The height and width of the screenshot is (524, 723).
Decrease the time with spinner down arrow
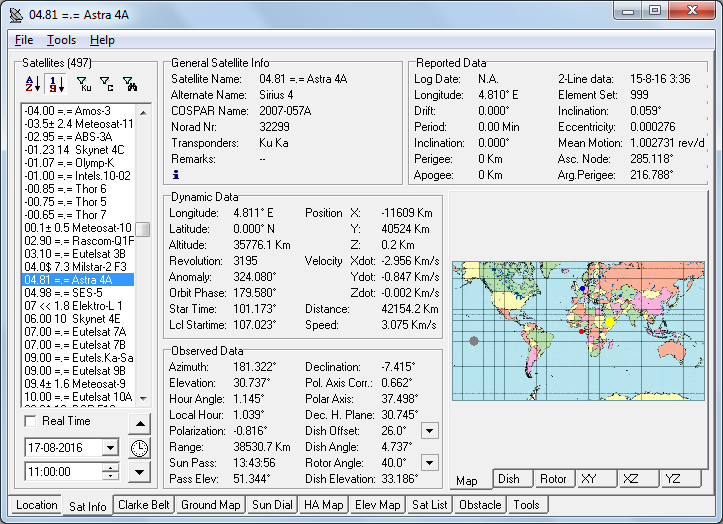tap(110, 476)
